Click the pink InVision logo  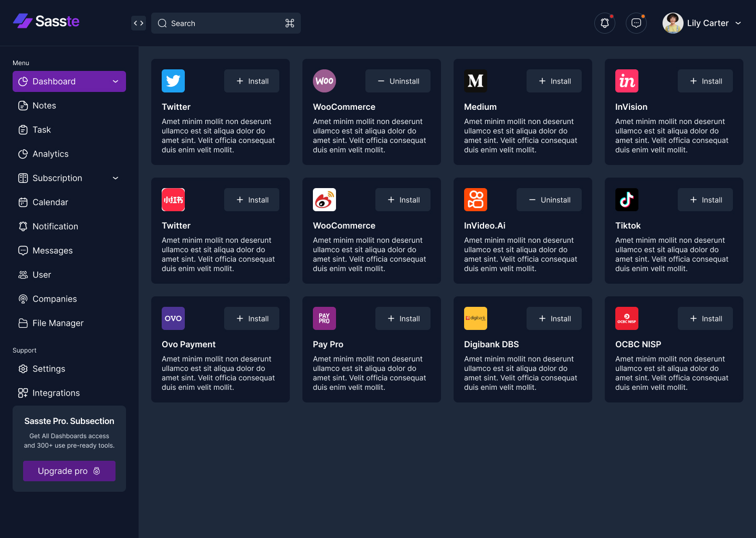pyautogui.click(x=627, y=81)
